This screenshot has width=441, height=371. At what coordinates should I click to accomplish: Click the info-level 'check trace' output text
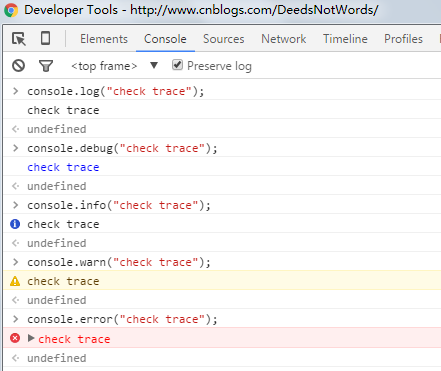(63, 224)
